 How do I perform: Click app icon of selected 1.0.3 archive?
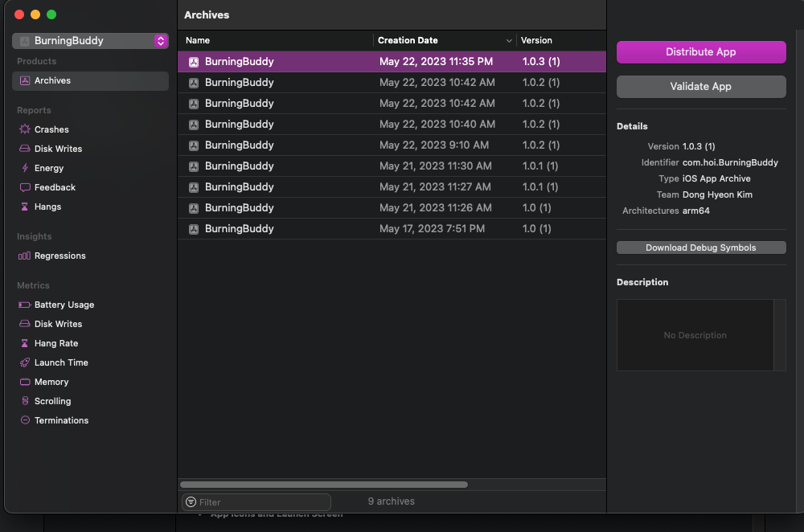coord(194,62)
